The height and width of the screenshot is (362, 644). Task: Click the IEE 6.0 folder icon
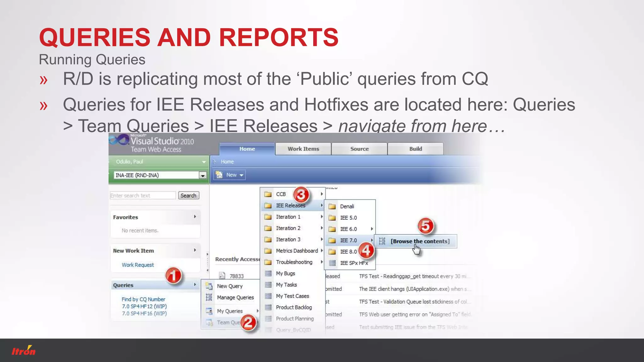(x=332, y=229)
